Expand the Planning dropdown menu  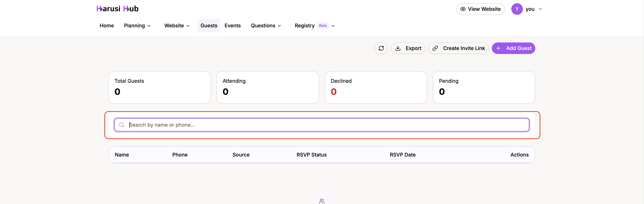[x=137, y=25]
